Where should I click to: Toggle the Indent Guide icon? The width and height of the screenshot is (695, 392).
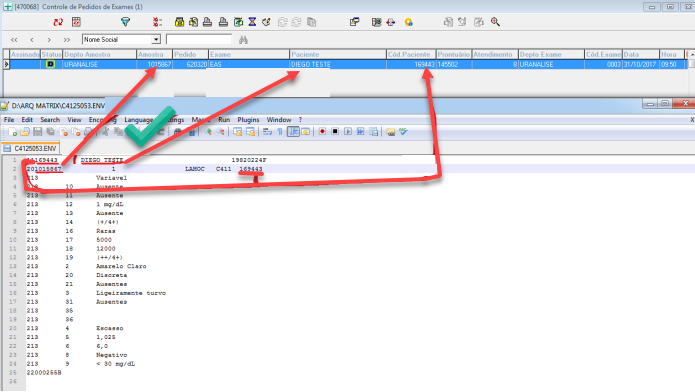tap(293, 132)
